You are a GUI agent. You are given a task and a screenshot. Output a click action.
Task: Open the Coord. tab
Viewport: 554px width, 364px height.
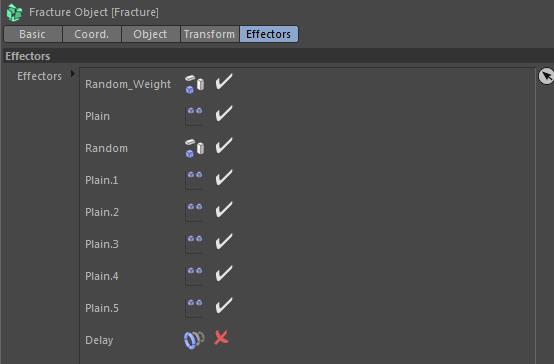click(92, 34)
